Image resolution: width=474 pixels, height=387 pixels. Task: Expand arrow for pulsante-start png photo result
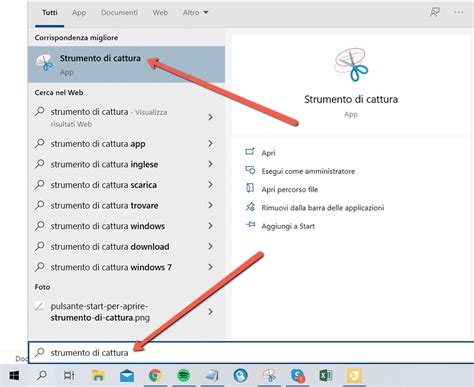210,312
